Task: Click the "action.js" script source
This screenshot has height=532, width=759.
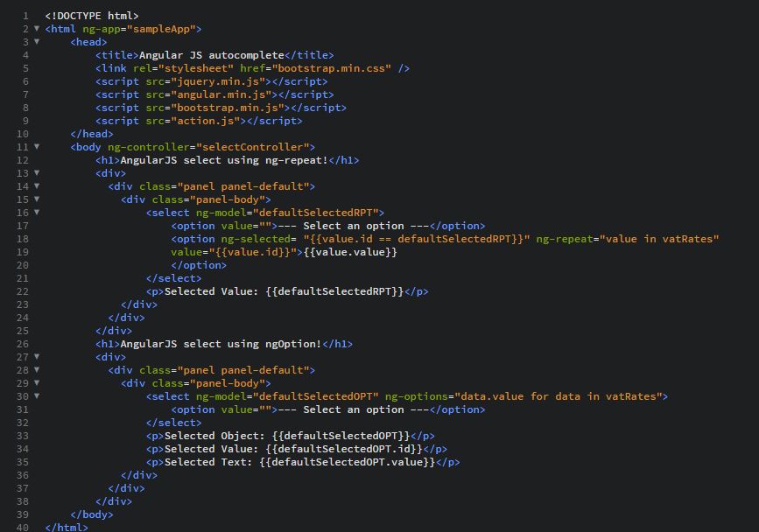Action: [x=206, y=121]
